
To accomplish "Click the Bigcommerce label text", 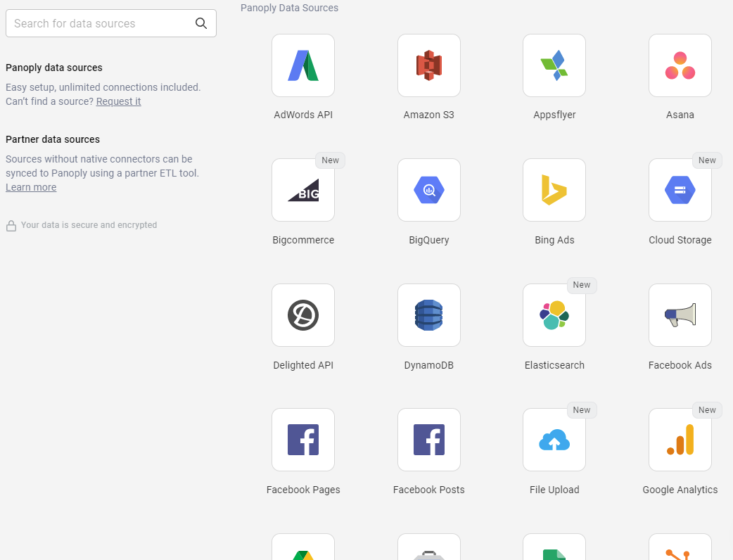I will 303,241.
